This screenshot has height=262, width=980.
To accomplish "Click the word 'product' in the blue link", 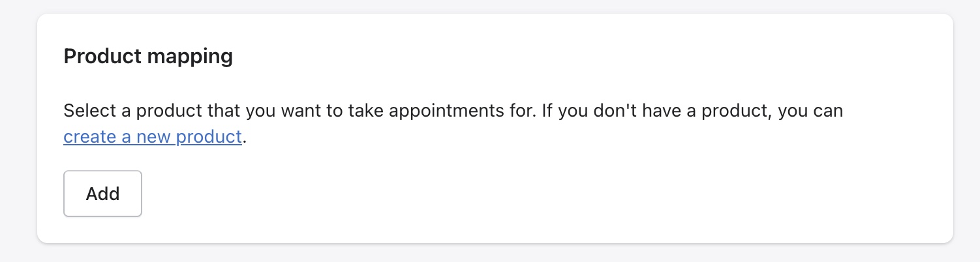I will click(209, 138).
